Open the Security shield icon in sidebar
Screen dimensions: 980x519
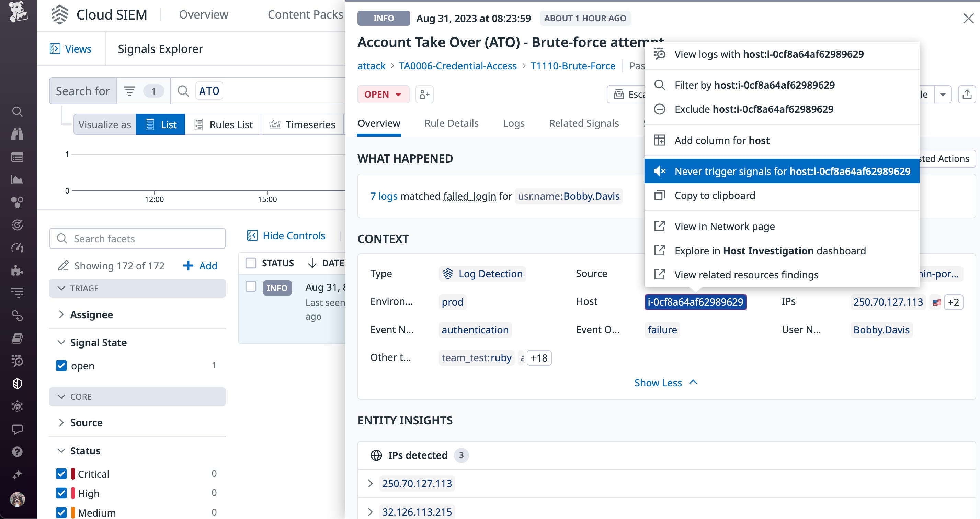point(18,384)
